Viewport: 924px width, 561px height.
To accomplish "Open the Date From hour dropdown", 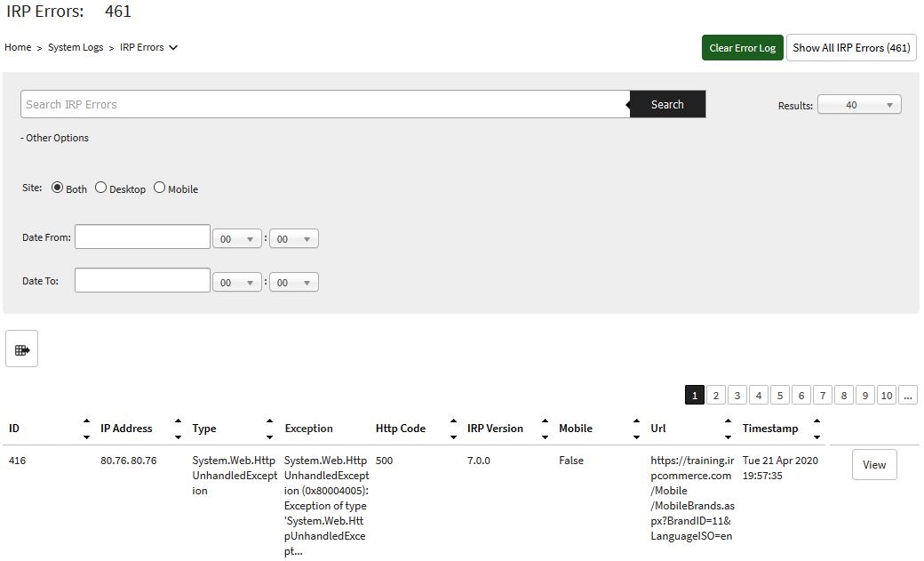I will click(237, 239).
